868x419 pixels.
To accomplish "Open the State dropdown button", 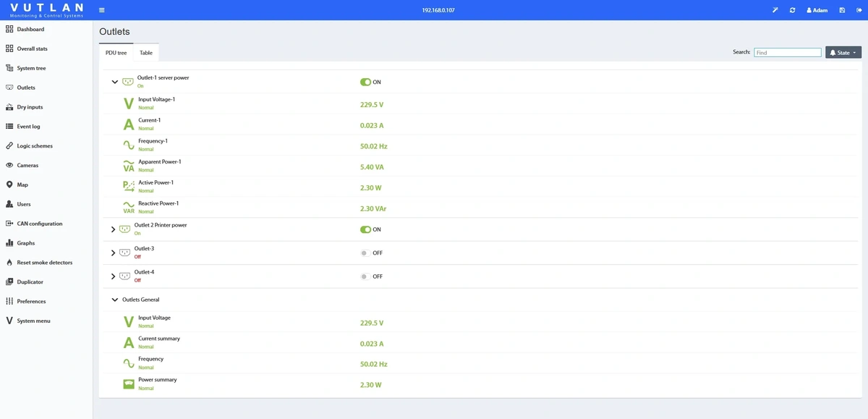I will tap(843, 53).
